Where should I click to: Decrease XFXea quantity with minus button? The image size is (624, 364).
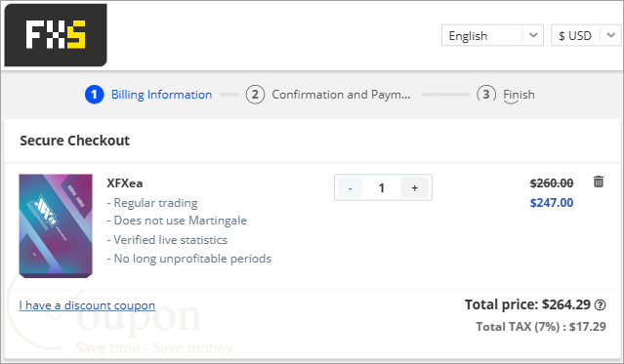point(351,187)
